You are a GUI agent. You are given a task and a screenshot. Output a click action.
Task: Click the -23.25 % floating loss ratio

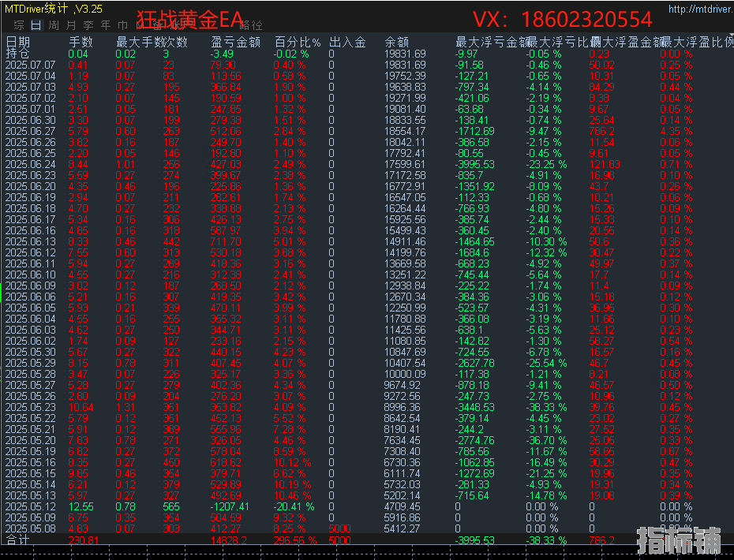(x=546, y=164)
